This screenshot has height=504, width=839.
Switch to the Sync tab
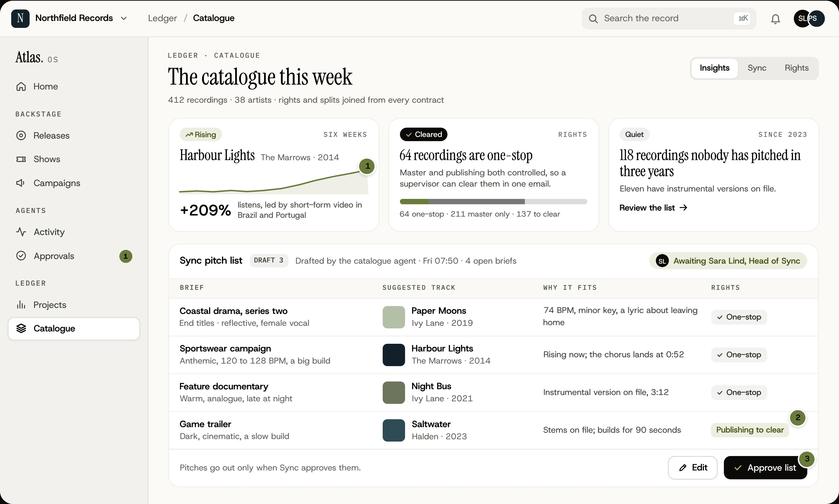pyautogui.click(x=757, y=68)
